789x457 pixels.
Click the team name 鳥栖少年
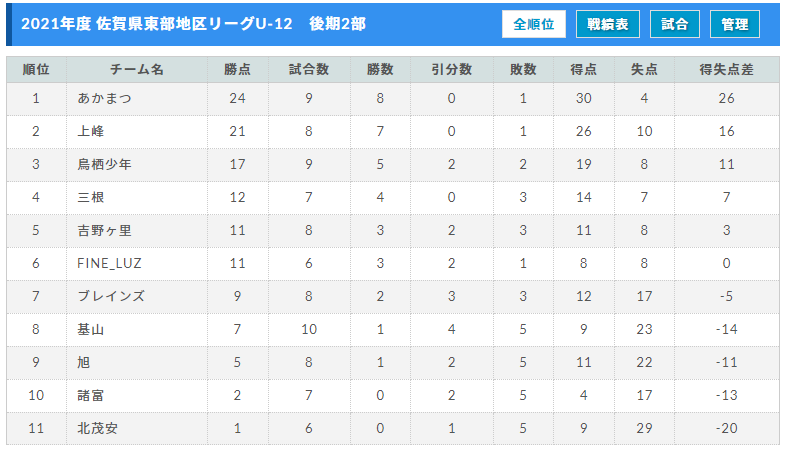point(104,165)
